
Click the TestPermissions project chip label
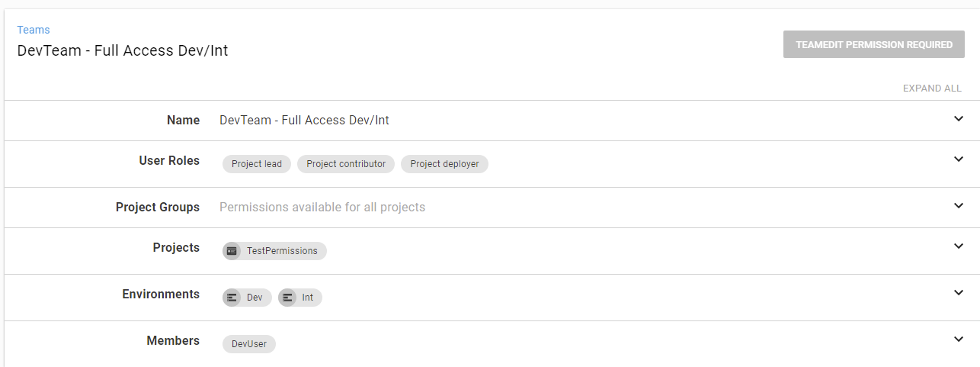(282, 251)
